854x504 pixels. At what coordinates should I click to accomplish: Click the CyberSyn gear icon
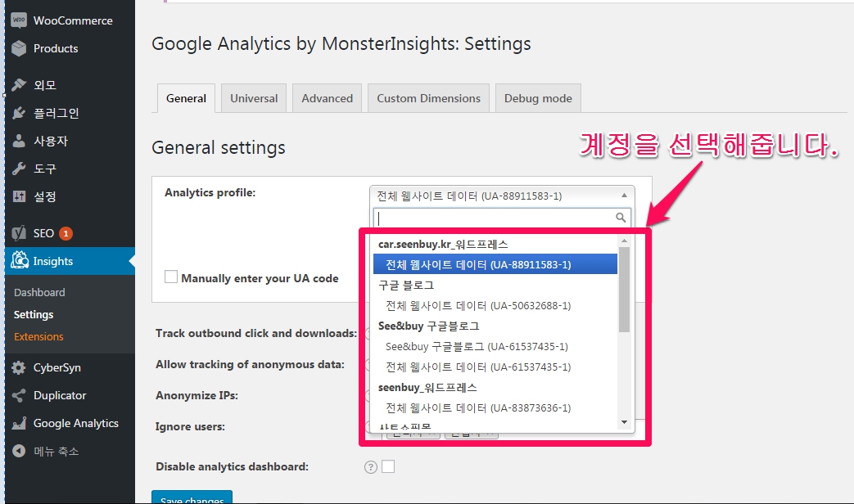pos(19,368)
